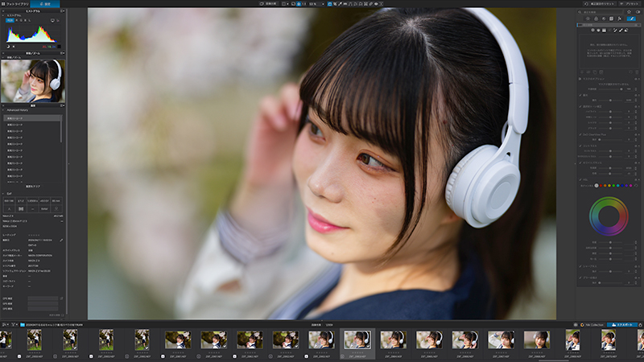The width and height of the screenshot is (644, 362).
Task: Open the プリセット presets button
Action: coord(630,4)
